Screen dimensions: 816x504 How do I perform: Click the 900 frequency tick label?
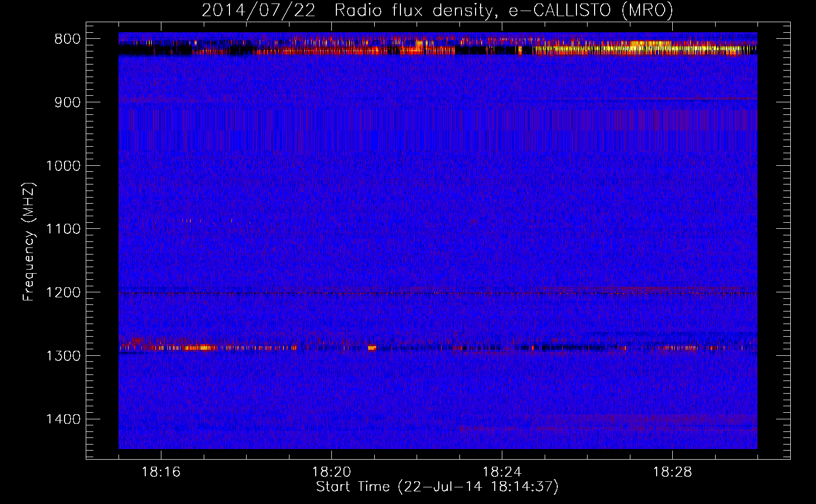tap(67, 102)
